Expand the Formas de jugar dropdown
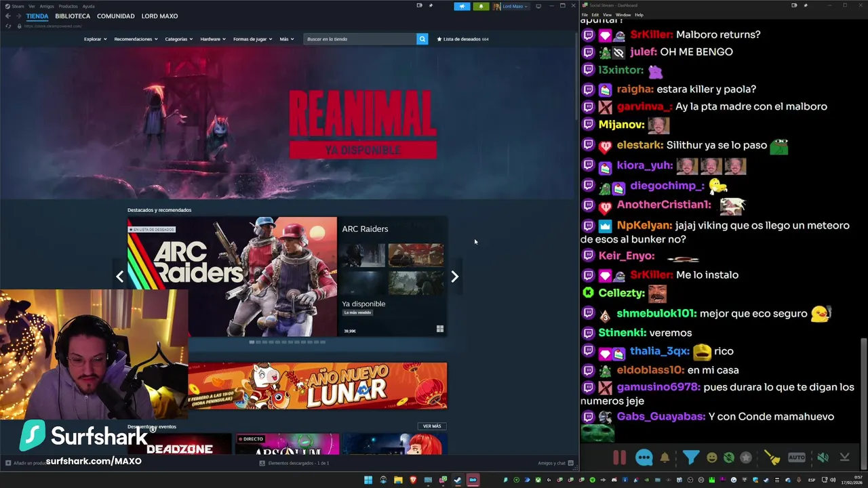The height and width of the screenshot is (488, 868). [x=252, y=39]
